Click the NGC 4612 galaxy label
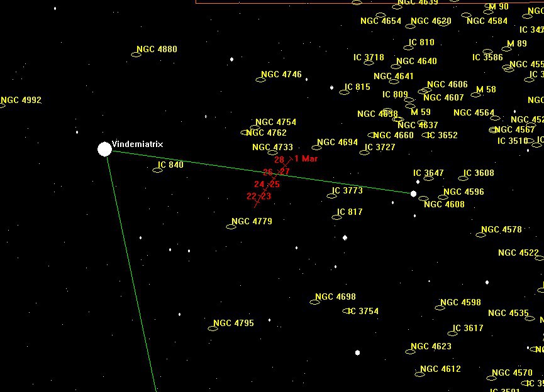 (440, 369)
